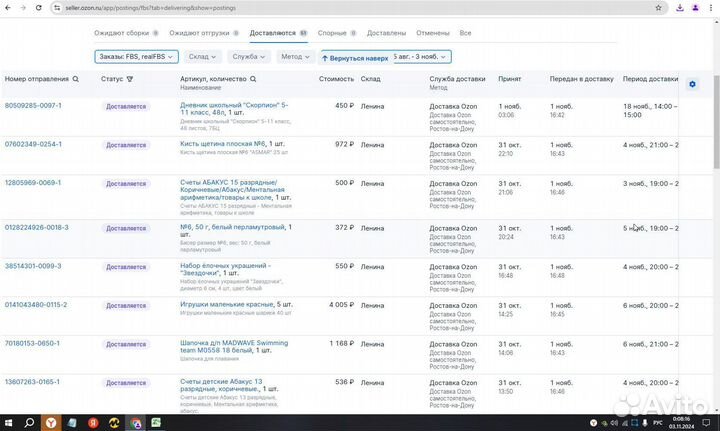The image size is (720, 431).
Task: Open the Склад filter dropdown
Action: 203,57
